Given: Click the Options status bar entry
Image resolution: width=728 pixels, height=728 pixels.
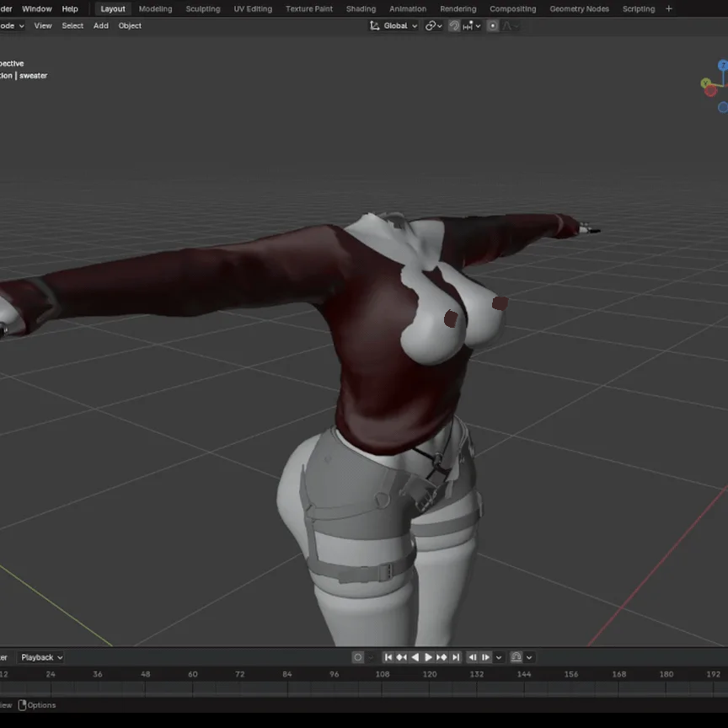Looking at the screenshot, I should coord(37,705).
